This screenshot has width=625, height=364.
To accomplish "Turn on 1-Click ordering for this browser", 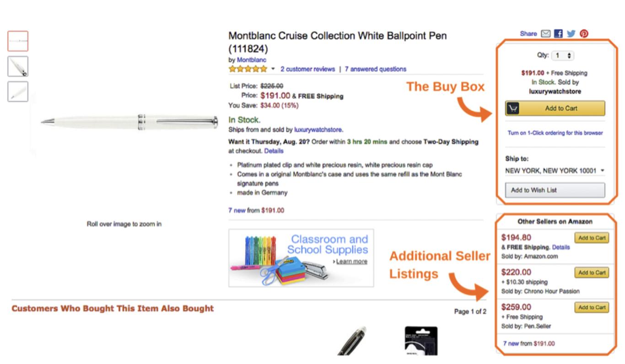I will (x=555, y=133).
